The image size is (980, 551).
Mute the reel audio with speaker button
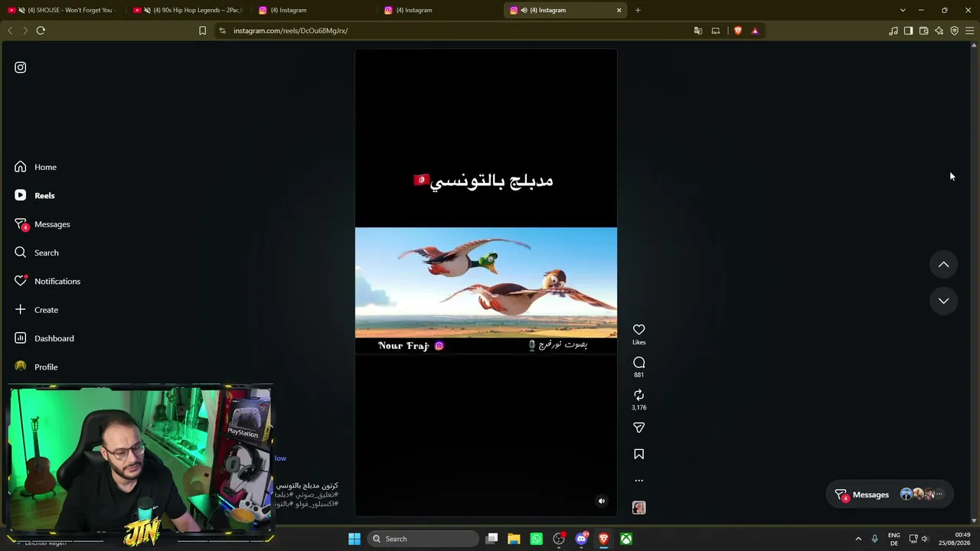[602, 501]
